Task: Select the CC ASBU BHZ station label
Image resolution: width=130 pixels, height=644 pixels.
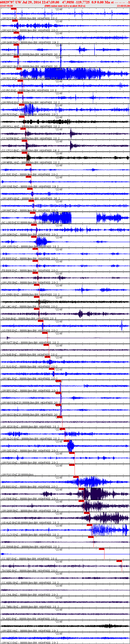Action: coord(30,583)
